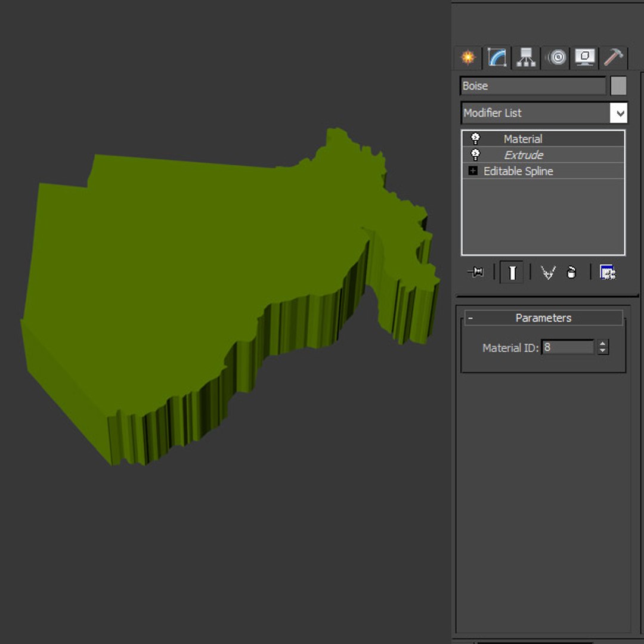644x644 pixels.
Task: Open the Hierarchy panel tab
Action: point(526,57)
